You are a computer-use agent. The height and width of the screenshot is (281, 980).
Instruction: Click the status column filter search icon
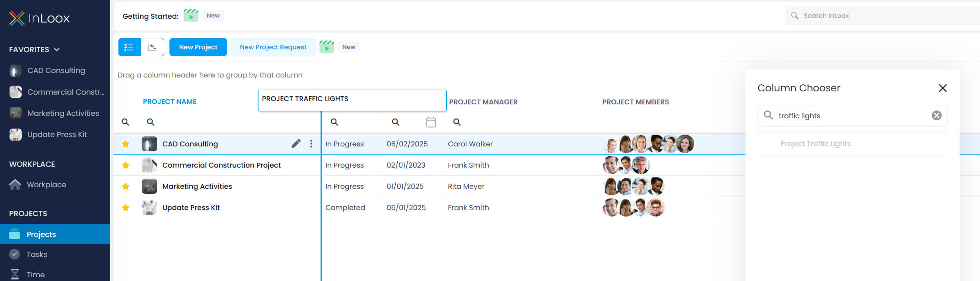334,122
